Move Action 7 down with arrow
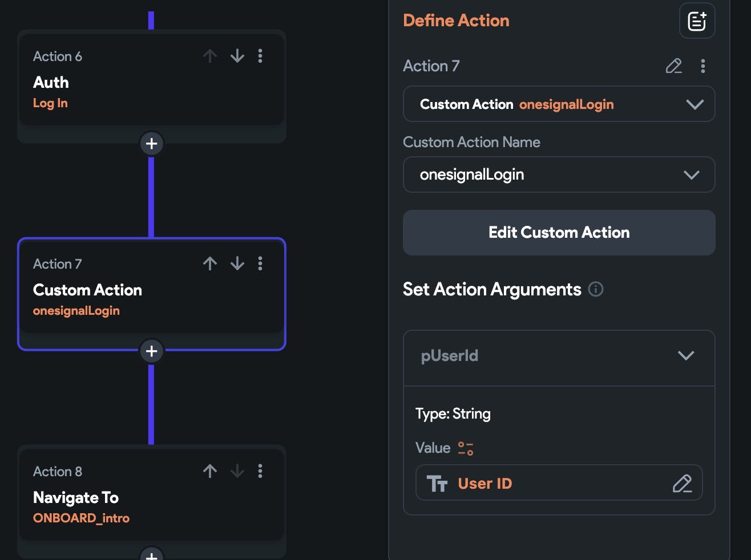 tap(237, 263)
